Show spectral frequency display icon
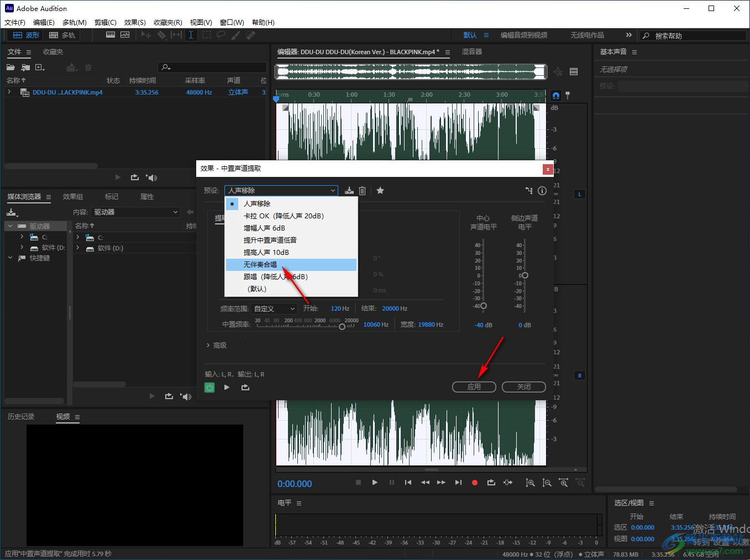 click(x=111, y=35)
